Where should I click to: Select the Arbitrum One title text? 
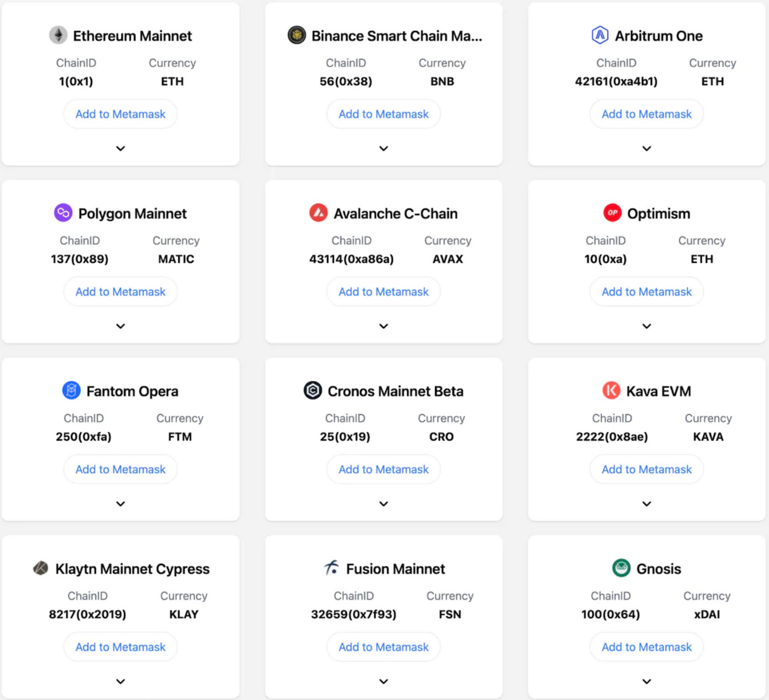(x=659, y=36)
